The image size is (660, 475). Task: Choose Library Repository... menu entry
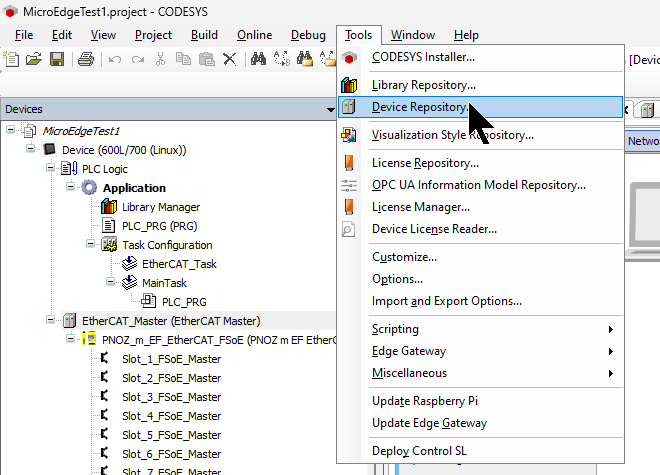click(480, 85)
